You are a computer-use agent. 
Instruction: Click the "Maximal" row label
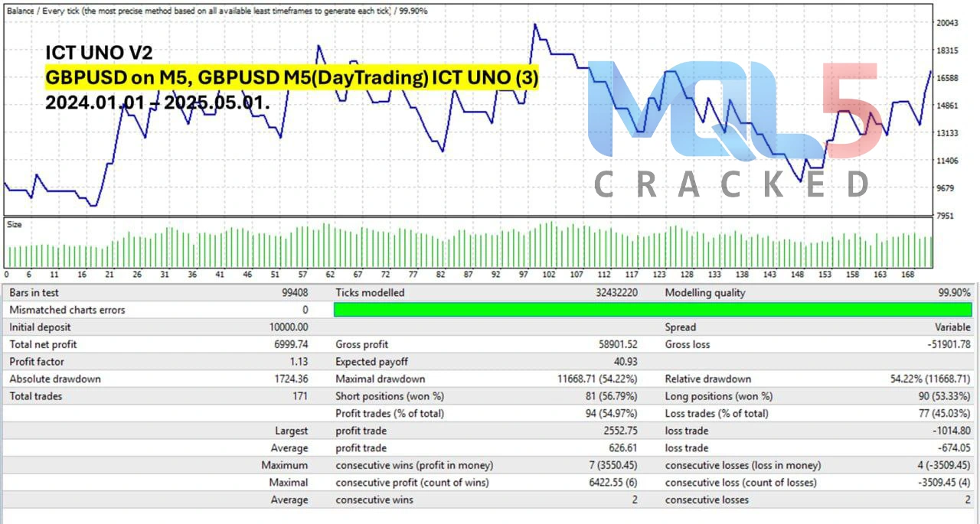coord(289,483)
